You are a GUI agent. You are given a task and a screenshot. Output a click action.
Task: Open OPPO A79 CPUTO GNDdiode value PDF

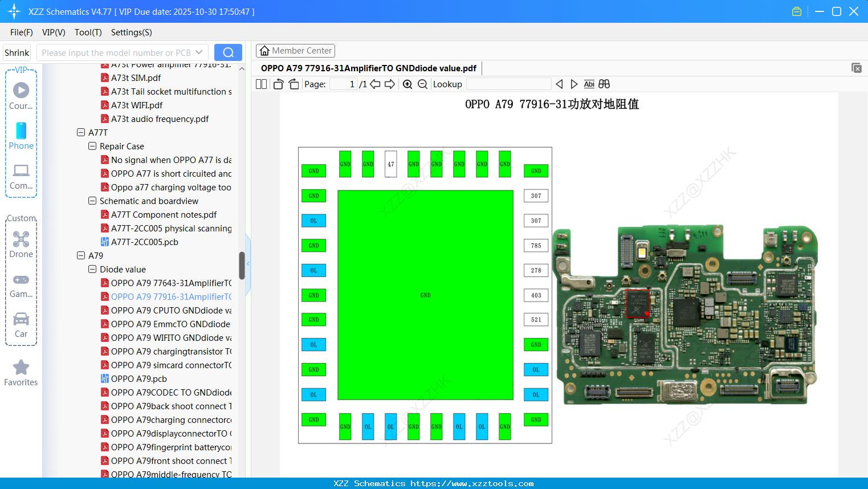tap(171, 310)
